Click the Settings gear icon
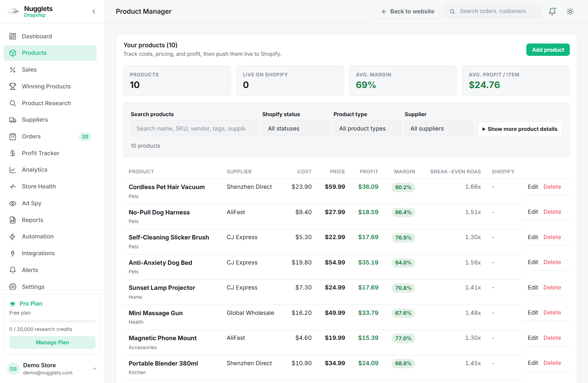The height and width of the screenshot is (383, 588). point(13,286)
